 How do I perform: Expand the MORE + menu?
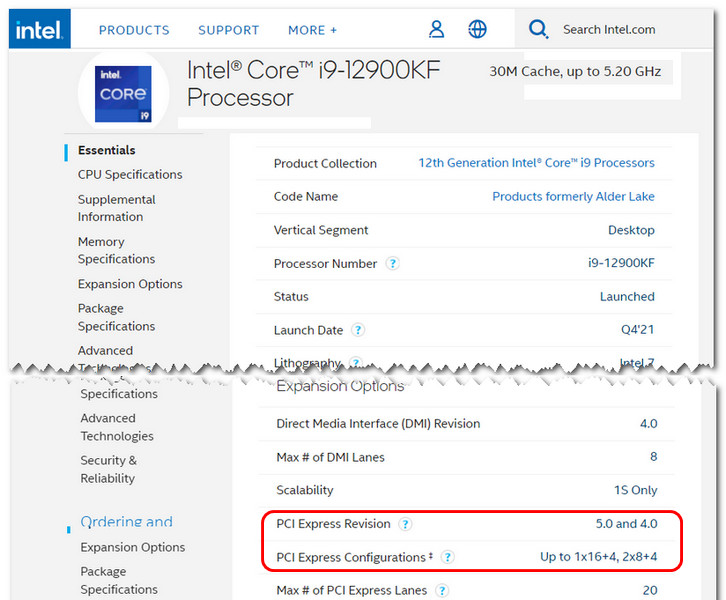pyautogui.click(x=313, y=30)
